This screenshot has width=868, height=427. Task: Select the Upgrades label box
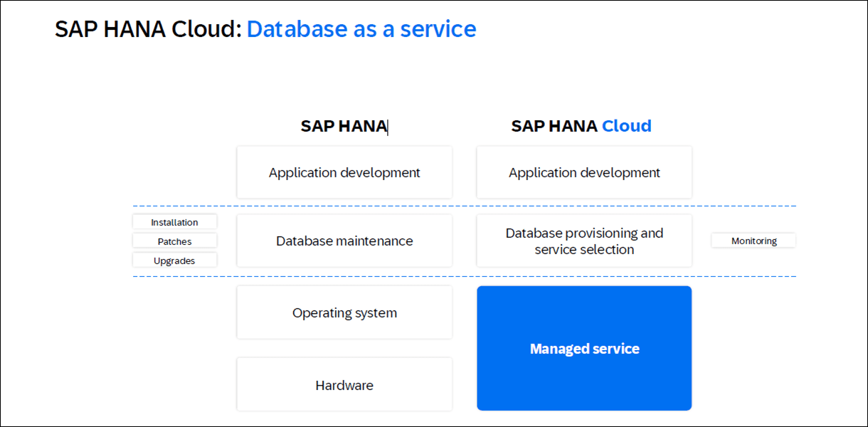pyautogui.click(x=174, y=260)
